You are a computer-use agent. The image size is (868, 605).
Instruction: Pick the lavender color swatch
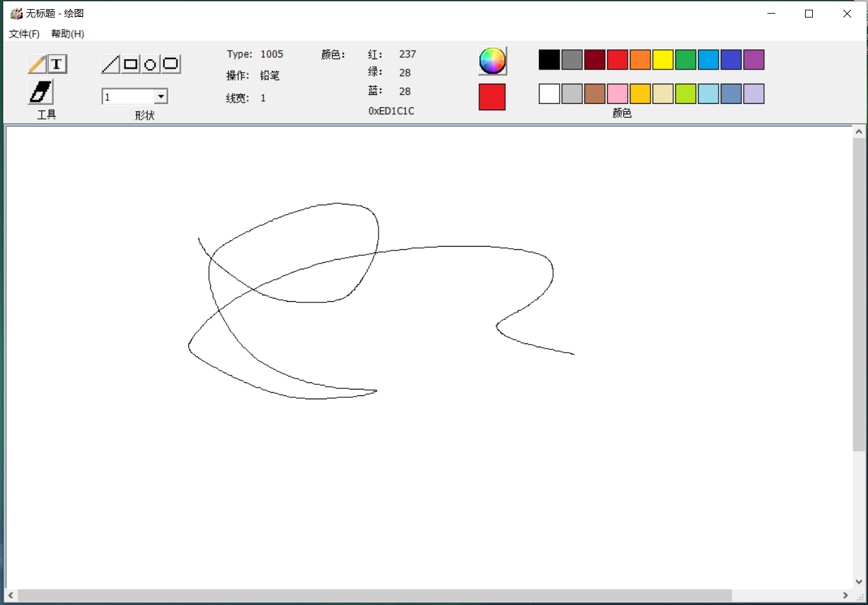pos(754,93)
